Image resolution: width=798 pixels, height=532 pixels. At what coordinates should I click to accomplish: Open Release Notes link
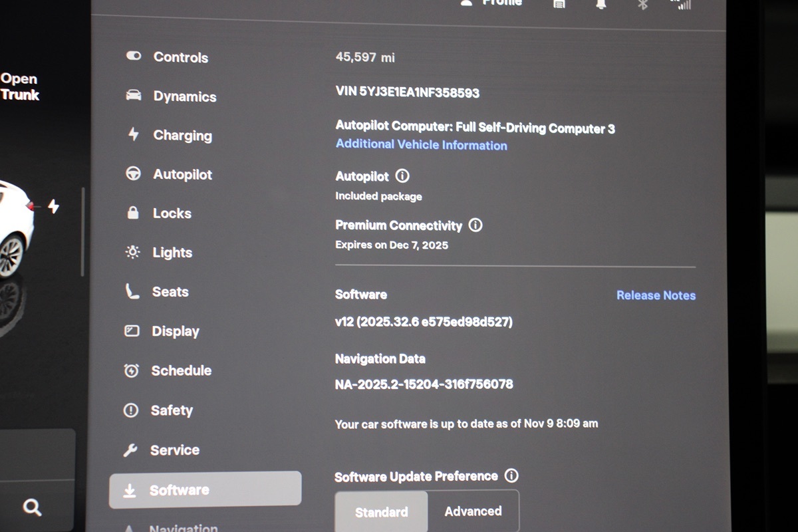[656, 295]
